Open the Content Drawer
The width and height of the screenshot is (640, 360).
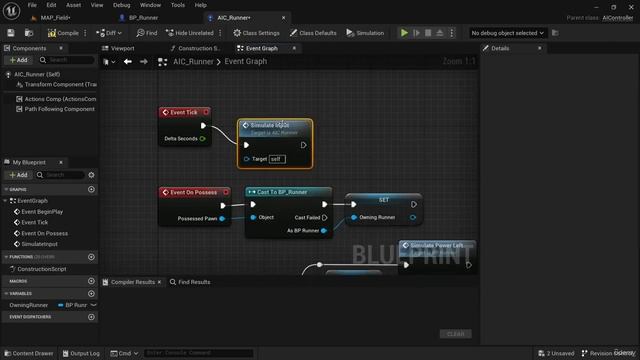pos(29,353)
